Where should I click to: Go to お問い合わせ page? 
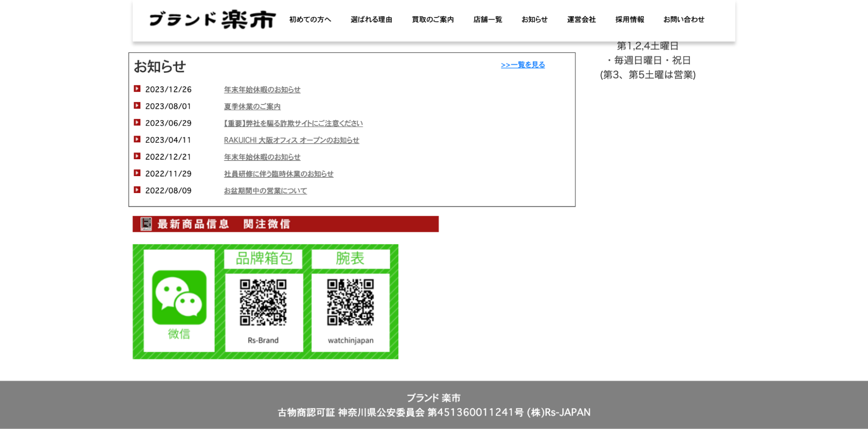tap(683, 20)
